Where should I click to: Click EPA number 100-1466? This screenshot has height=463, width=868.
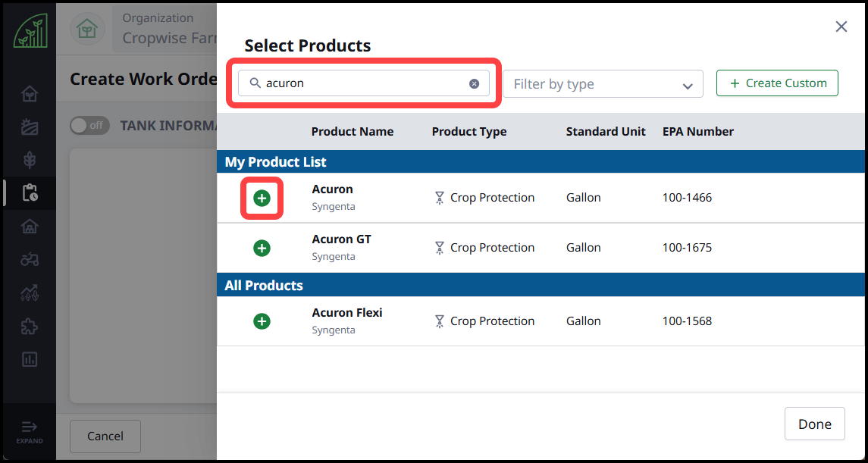(x=687, y=198)
